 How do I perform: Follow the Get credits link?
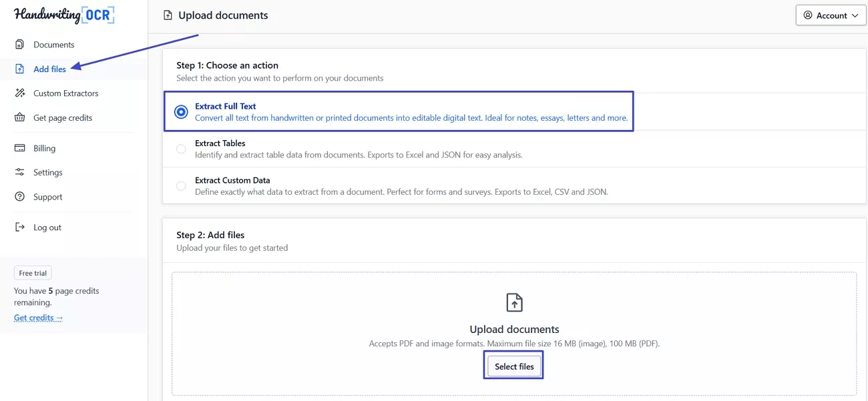point(38,318)
